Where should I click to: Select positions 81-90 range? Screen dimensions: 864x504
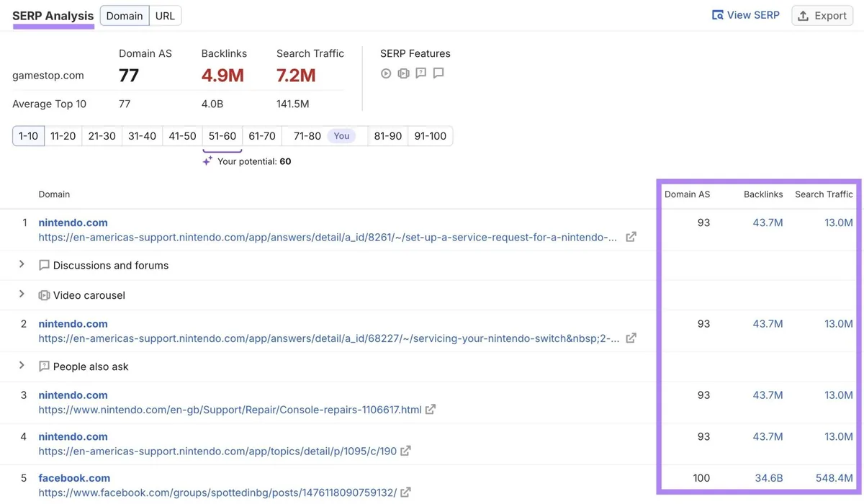[388, 136]
